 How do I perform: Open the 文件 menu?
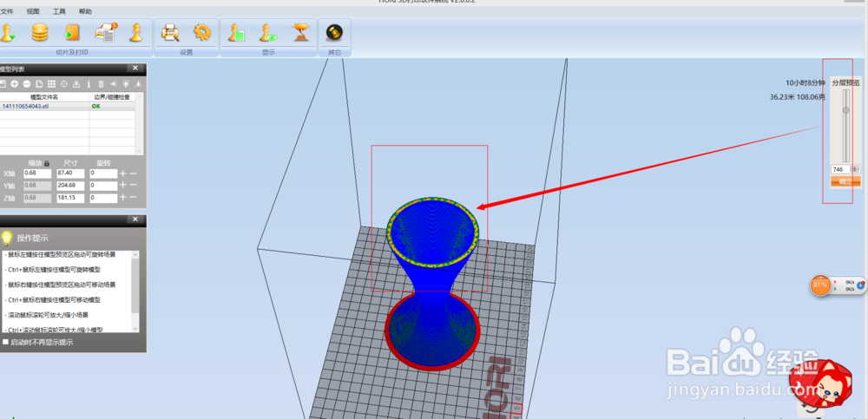tap(5, 11)
